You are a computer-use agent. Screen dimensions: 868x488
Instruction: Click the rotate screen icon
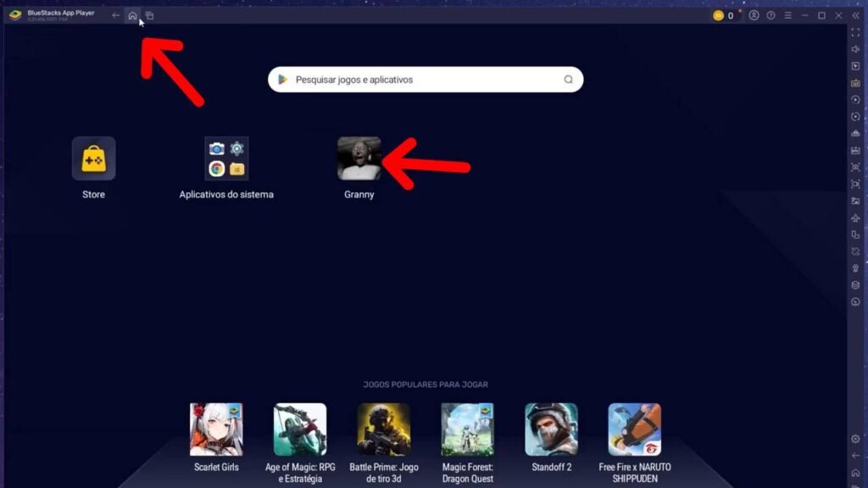pos(855,117)
